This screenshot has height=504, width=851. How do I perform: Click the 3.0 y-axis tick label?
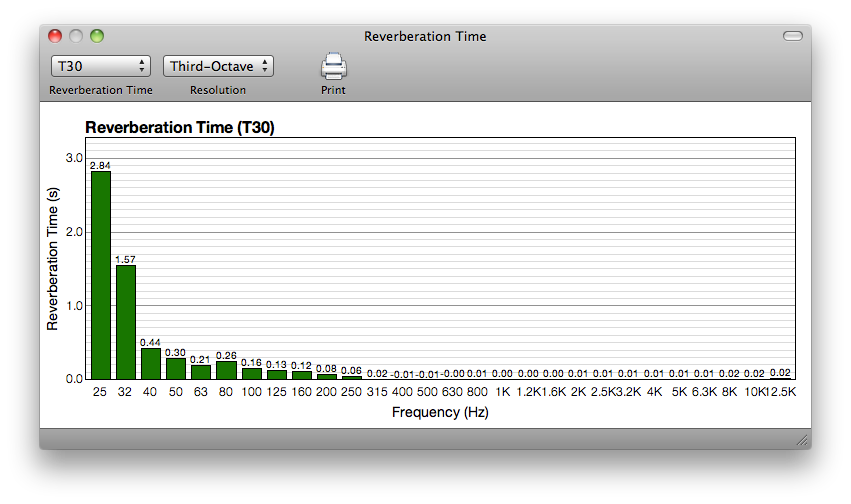coord(74,158)
